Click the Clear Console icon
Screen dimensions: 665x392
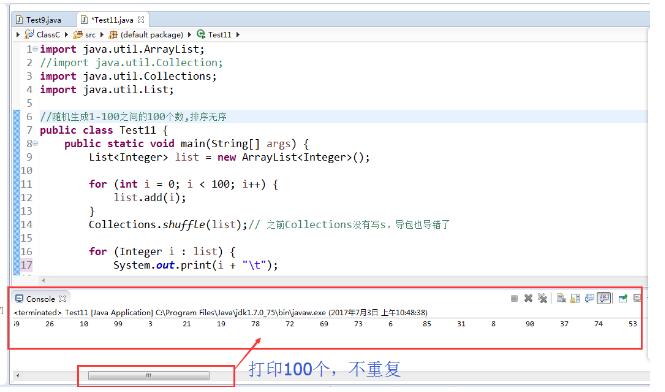(561, 298)
